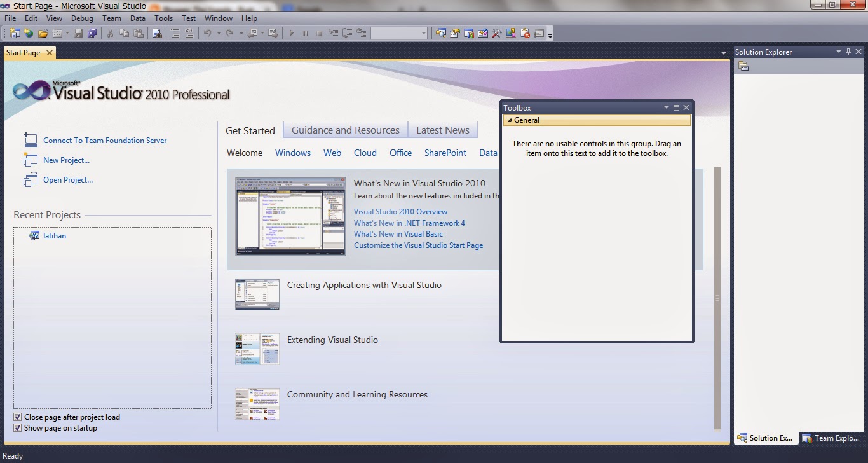The width and height of the screenshot is (868, 463).
Task: Click the Start Page vertical scrollbar
Action: (717, 298)
